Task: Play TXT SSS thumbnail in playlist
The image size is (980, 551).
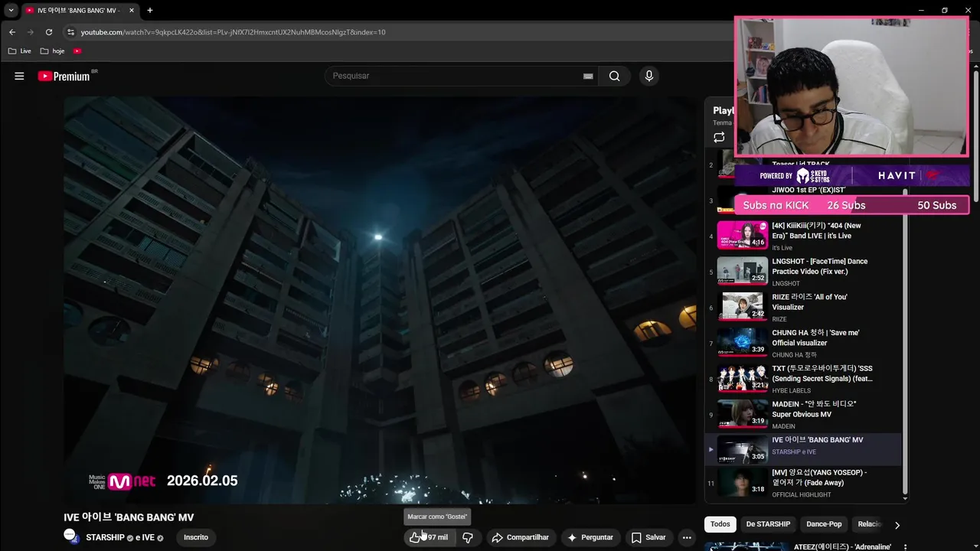Action: point(742,377)
